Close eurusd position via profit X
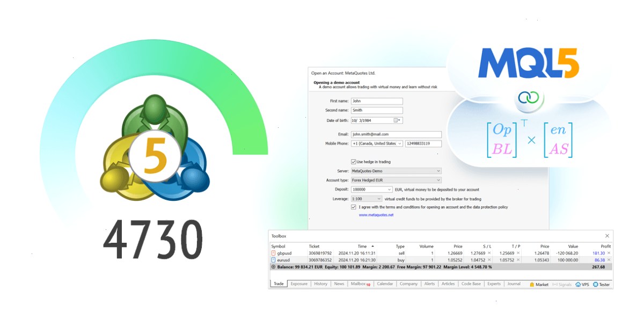Viewport: 644px width, 326px height. tap(609, 260)
